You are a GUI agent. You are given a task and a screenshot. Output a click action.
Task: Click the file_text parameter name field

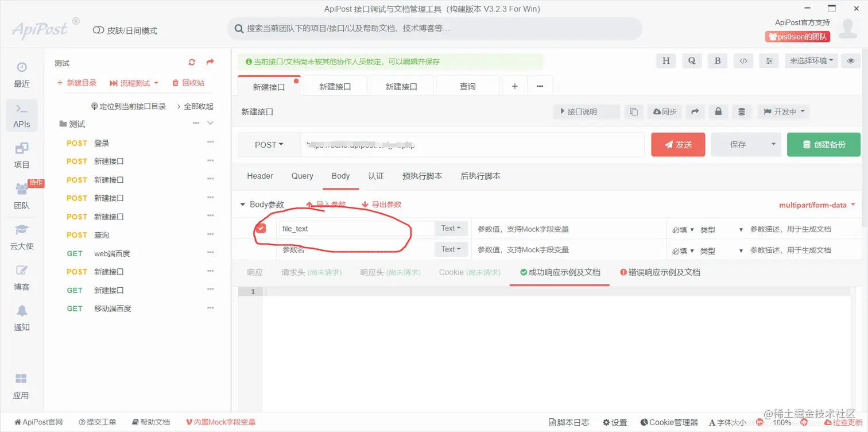(356, 229)
